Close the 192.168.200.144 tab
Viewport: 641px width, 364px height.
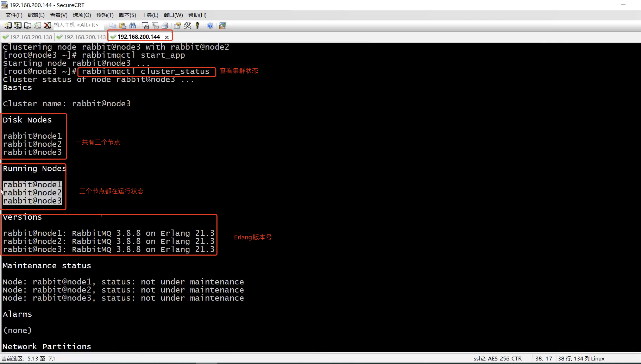tap(167, 37)
